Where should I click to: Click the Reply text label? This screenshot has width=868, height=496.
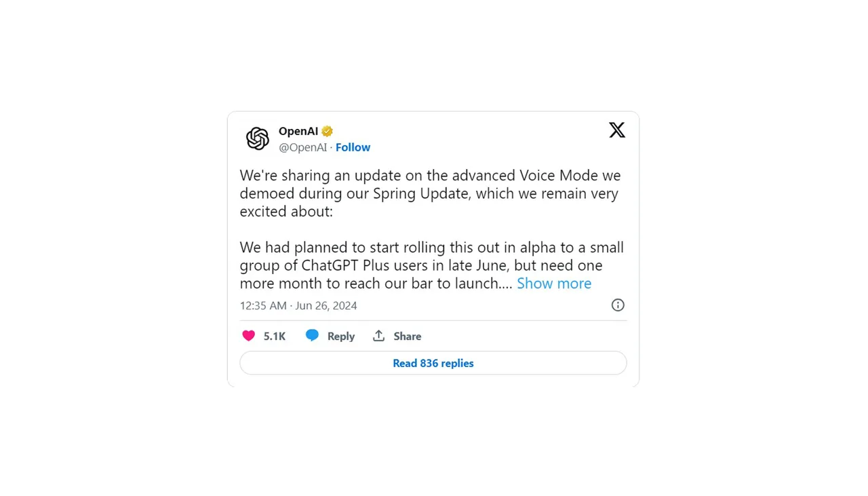click(341, 336)
